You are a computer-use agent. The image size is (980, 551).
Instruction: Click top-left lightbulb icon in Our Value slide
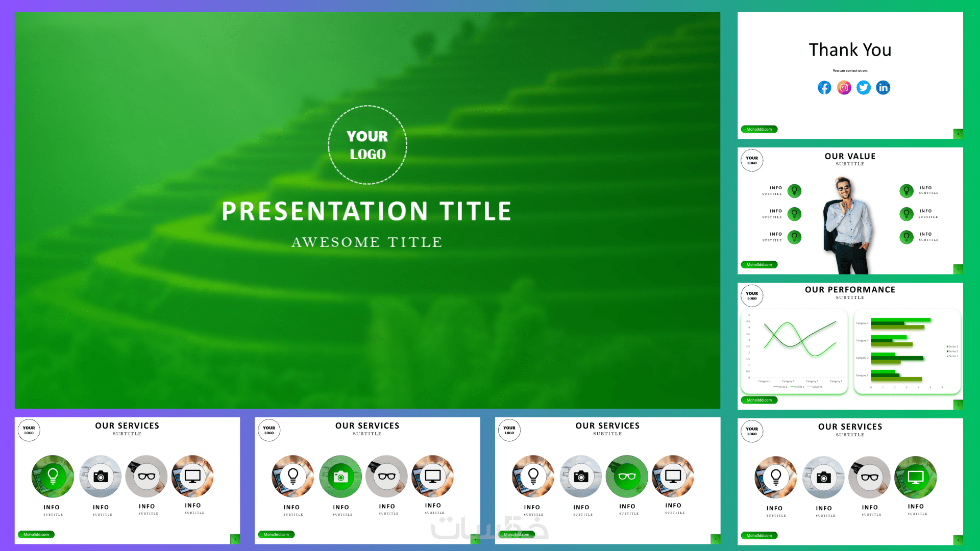point(794,191)
